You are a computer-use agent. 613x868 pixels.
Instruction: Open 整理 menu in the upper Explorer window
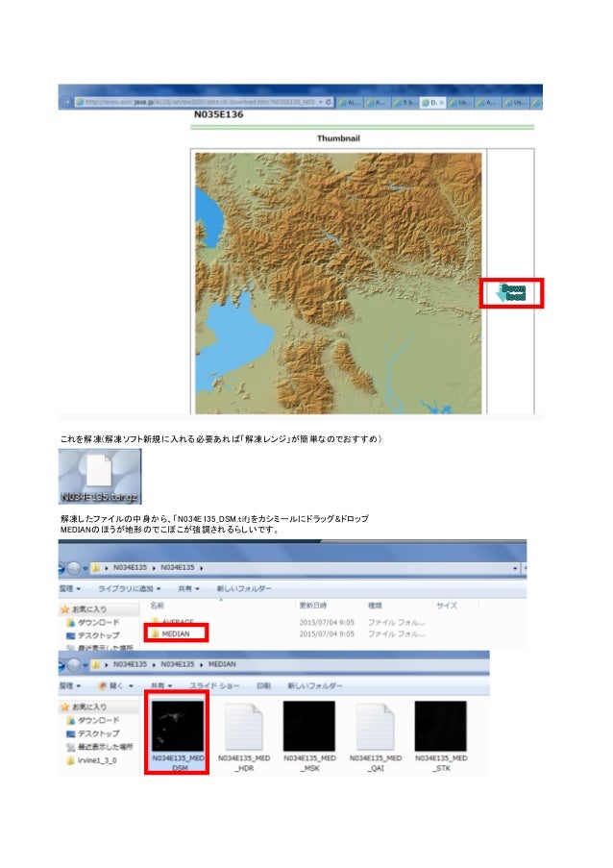click(x=70, y=588)
